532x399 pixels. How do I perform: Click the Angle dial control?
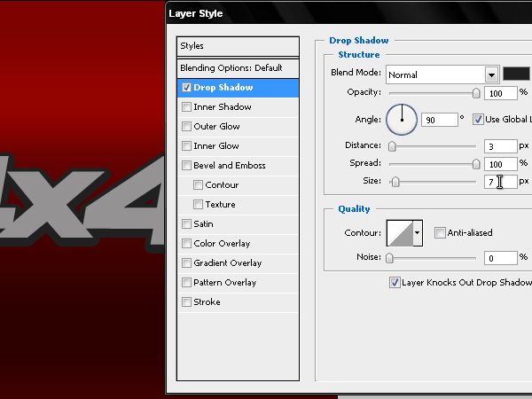[x=402, y=120]
